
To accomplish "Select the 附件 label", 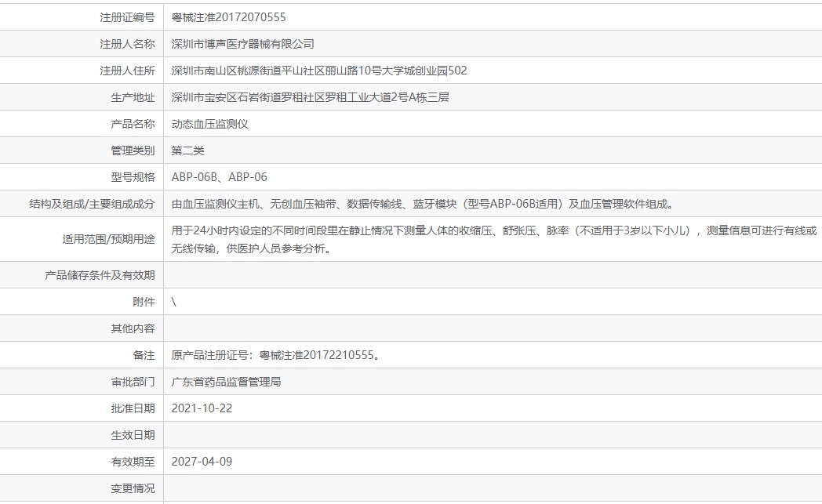I will click(x=144, y=303).
